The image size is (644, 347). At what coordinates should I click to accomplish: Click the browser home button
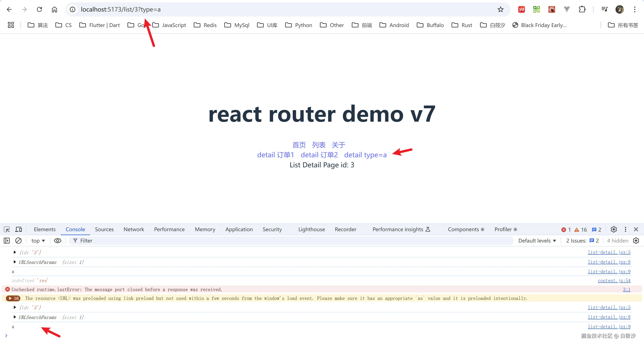[x=54, y=9]
